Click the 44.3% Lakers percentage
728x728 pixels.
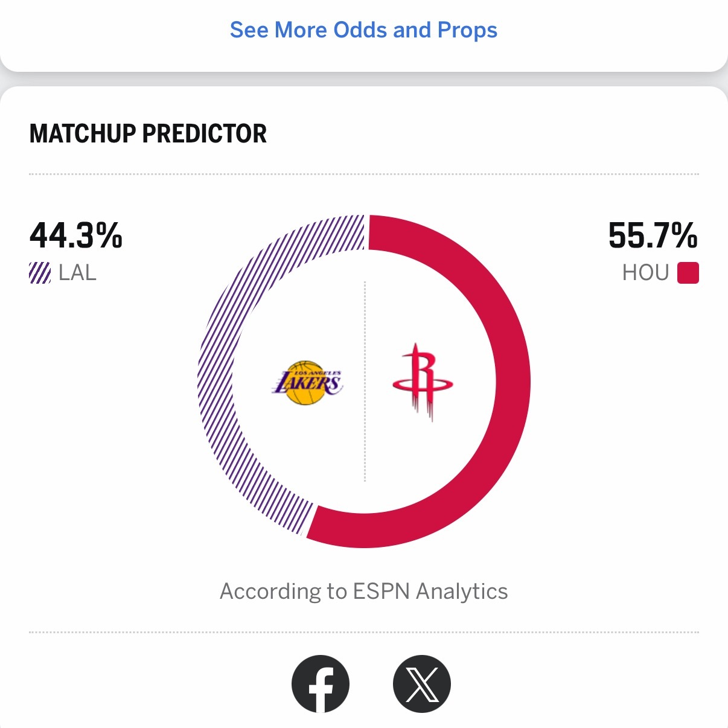coord(76,235)
